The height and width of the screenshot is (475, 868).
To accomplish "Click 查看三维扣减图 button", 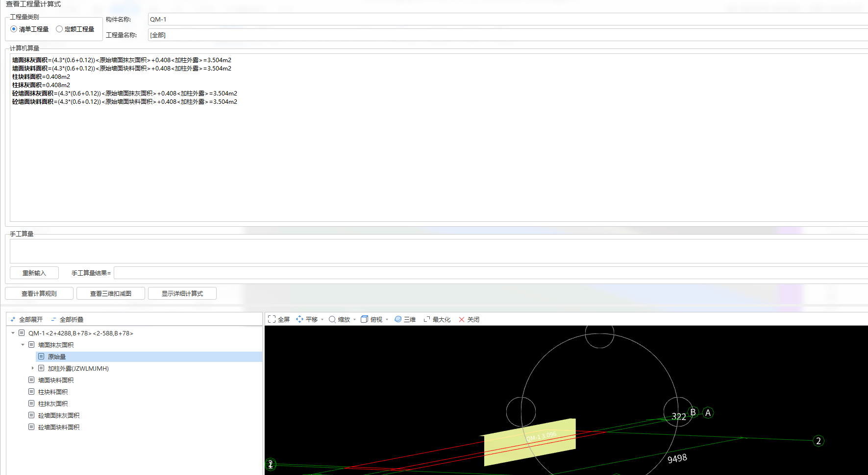I will pos(111,293).
